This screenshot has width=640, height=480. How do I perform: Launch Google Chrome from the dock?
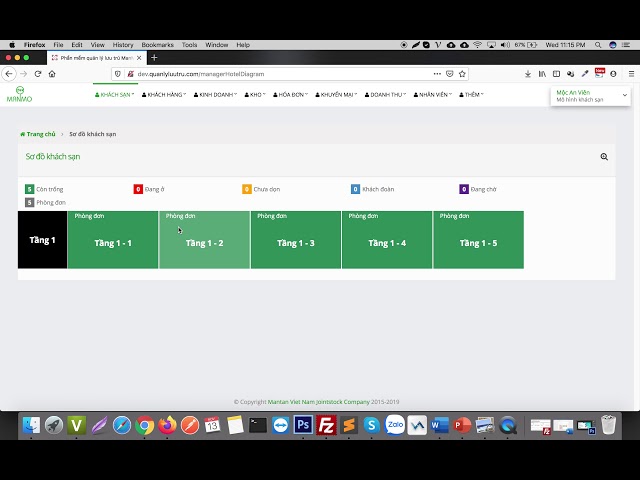click(145, 425)
